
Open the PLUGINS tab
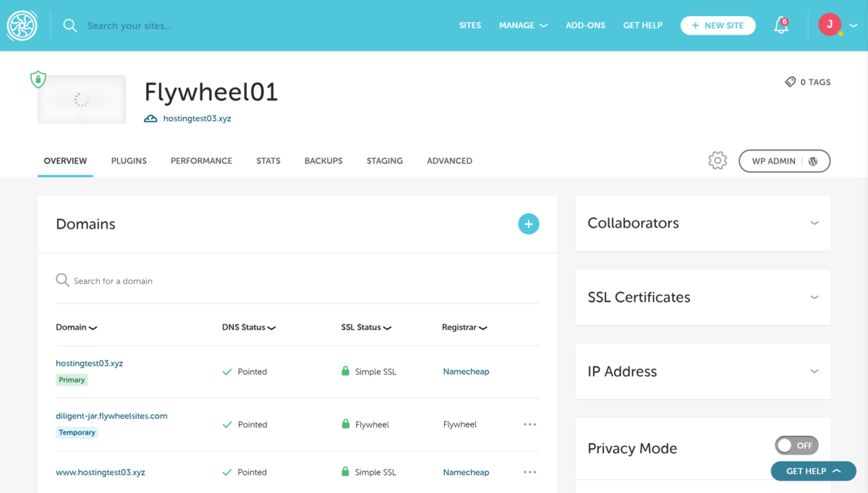129,160
